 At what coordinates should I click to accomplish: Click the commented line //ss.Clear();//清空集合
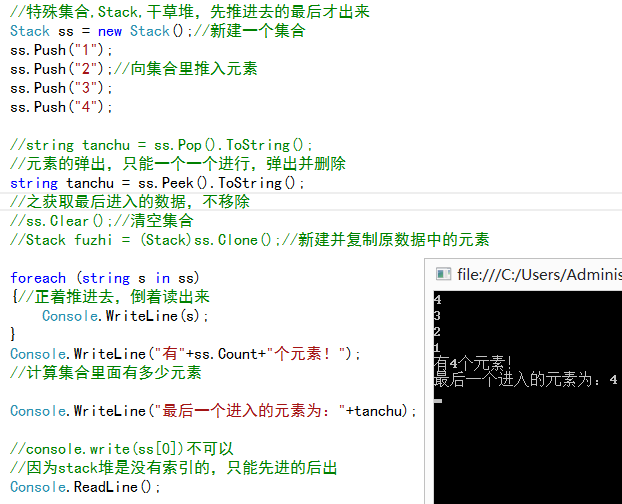click(x=102, y=220)
